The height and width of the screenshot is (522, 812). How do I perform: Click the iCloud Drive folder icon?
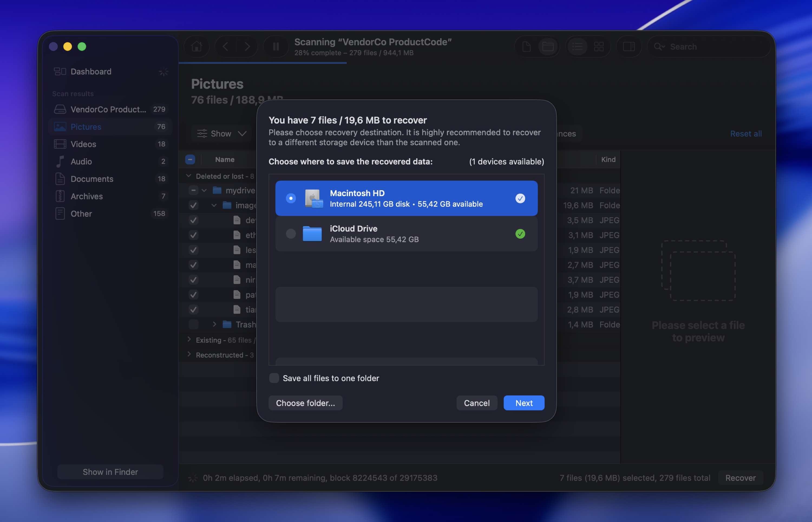click(x=312, y=234)
